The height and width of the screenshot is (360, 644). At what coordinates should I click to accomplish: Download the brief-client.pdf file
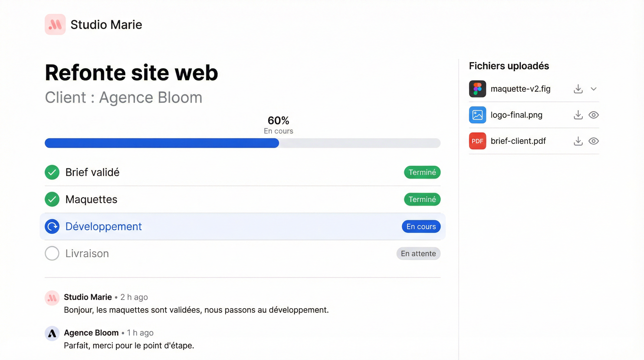(578, 141)
